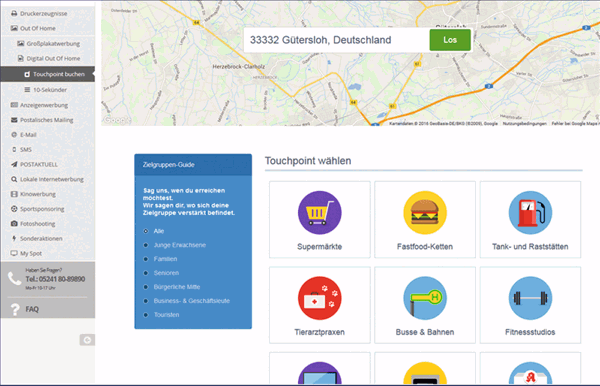Click the lightning icon beside Sonderaktionen
This screenshot has width=600, height=386.
click(x=14, y=238)
